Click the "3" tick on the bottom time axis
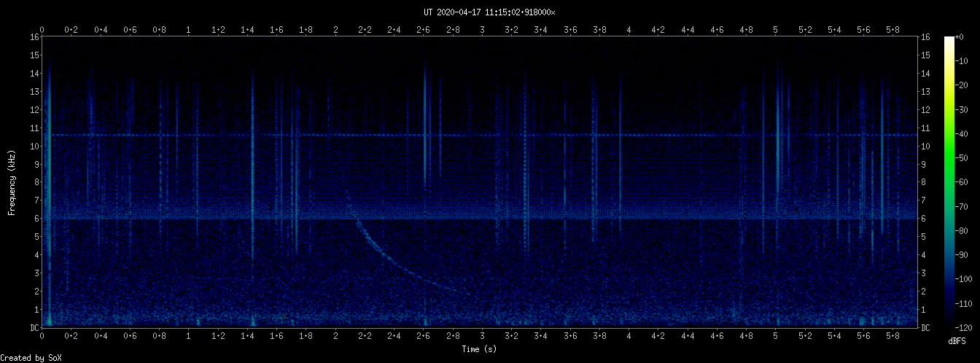This screenshot has height=363, width=980. coord(483,336)
